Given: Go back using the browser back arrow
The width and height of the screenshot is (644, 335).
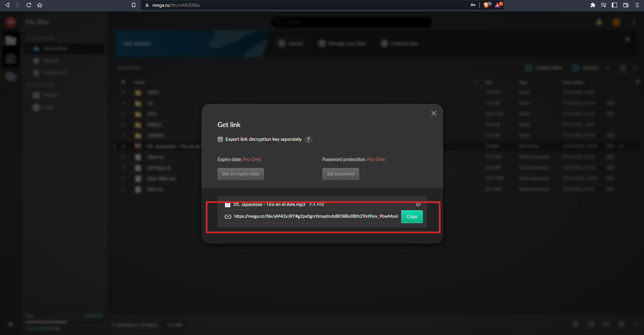Looking at the screenshot, I should click(x=7, y=5).
